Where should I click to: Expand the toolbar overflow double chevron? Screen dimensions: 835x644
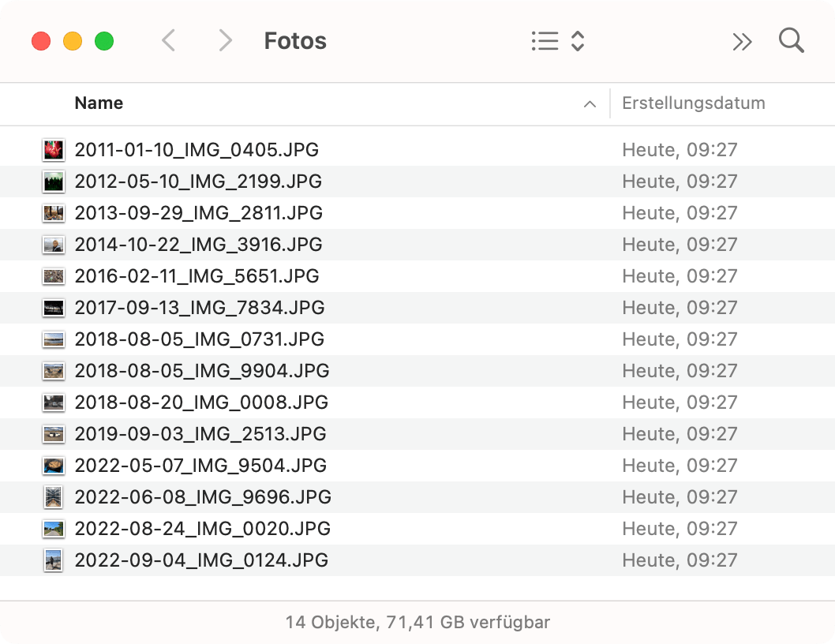click(742, 42)
